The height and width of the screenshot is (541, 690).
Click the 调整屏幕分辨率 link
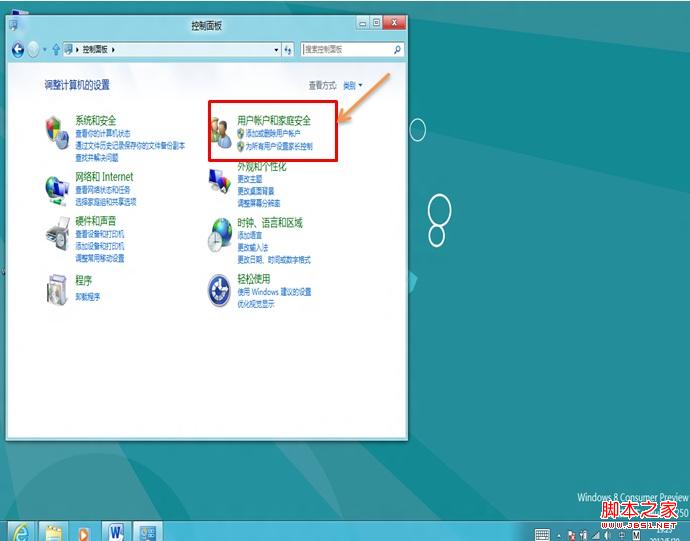click(x=259, y=203)
